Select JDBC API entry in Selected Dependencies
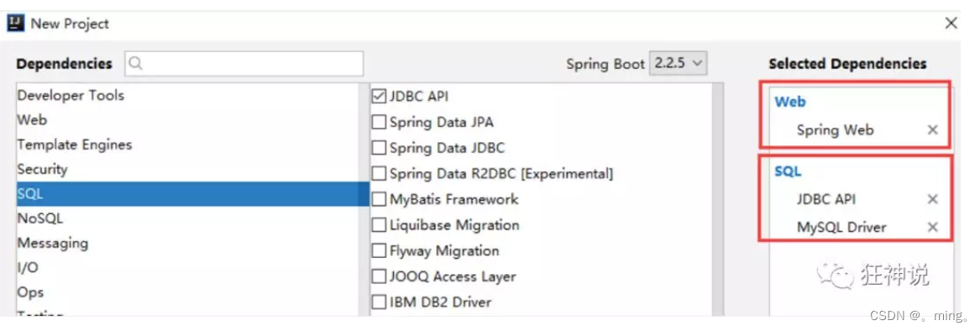This screenshot has height=331, width=980. tap(826, 199)
